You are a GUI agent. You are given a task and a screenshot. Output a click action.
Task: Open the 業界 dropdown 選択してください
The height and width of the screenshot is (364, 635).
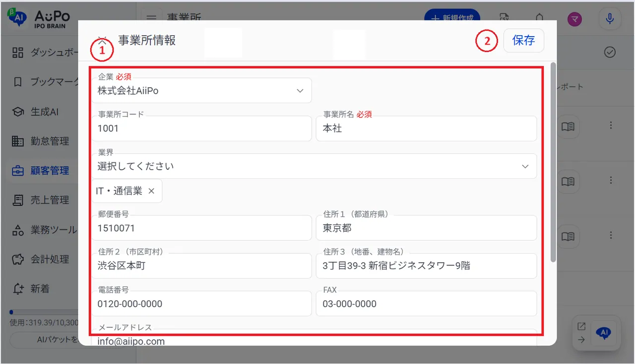pyautogui.click(x=314, y=166)
